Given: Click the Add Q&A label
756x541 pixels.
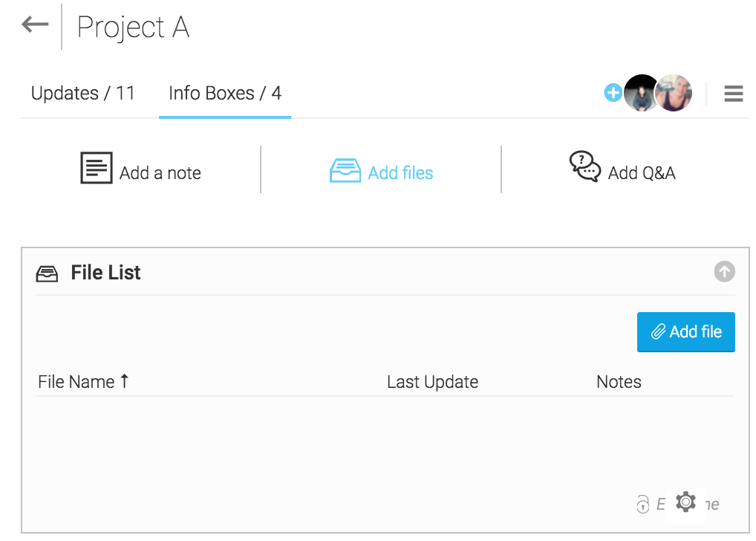Looking at the screenshot, I should coord(642,172).
